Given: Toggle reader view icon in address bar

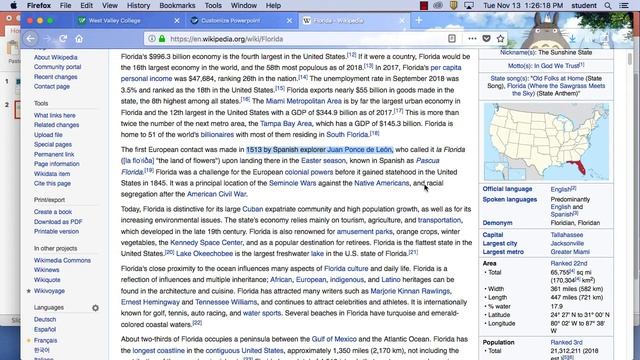Looking at the screenshot, I should click(452, 38).
